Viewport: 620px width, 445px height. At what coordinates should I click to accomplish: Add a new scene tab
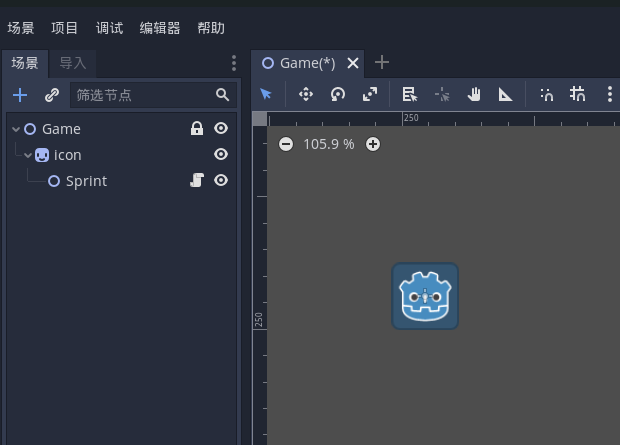click(382, 62)
